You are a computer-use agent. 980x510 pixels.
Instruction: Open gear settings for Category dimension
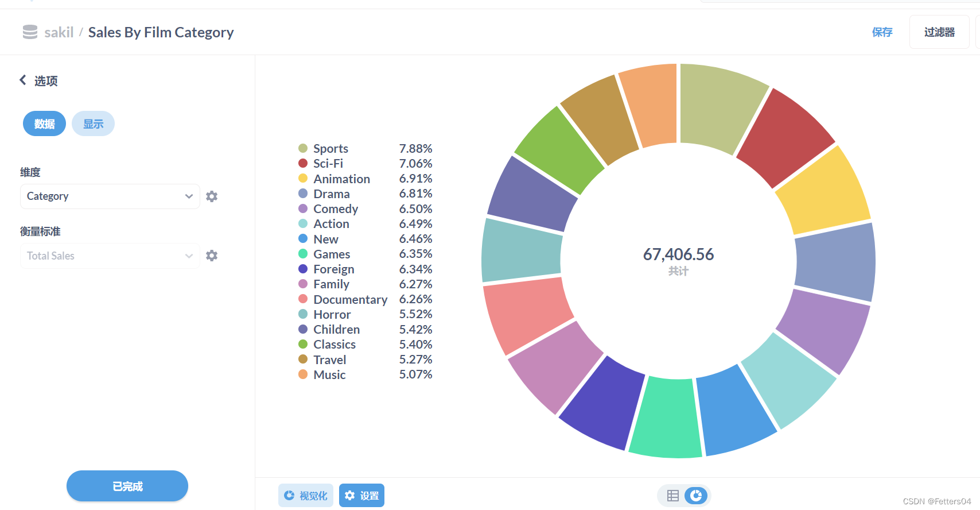click(x=212, y=196)
